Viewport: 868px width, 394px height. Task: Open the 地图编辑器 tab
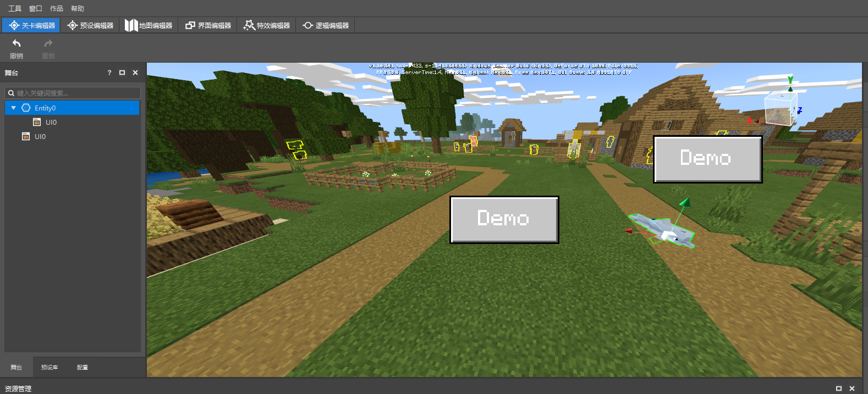[x=149, y=25]
